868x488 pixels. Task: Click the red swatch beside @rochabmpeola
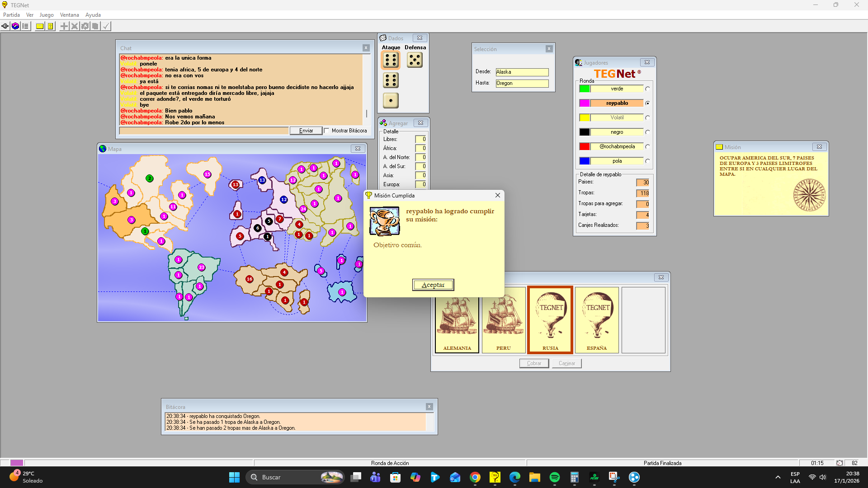click(x=584, y=146)
